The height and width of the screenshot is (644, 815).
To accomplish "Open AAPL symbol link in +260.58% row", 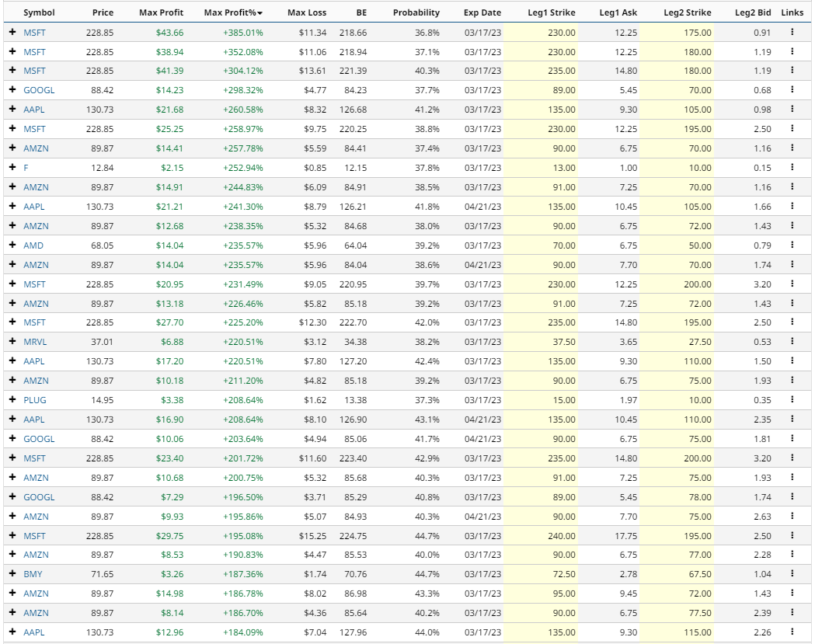I will click(x=33, y=110).
